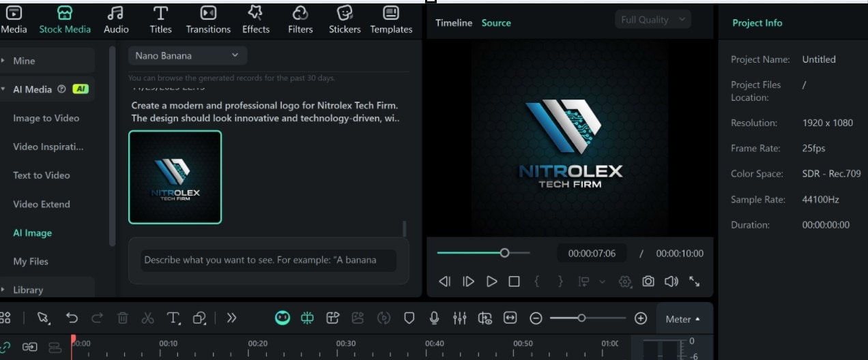Open My Files
The height and width of the screenshot is (360, 868).
[31, 261]
